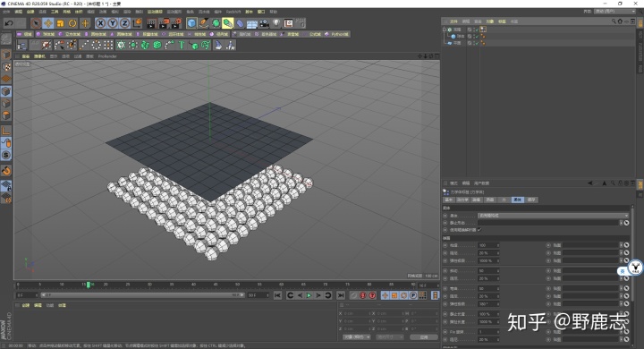Open the coordinate mode dropdown near the apply button

point(356,337)
